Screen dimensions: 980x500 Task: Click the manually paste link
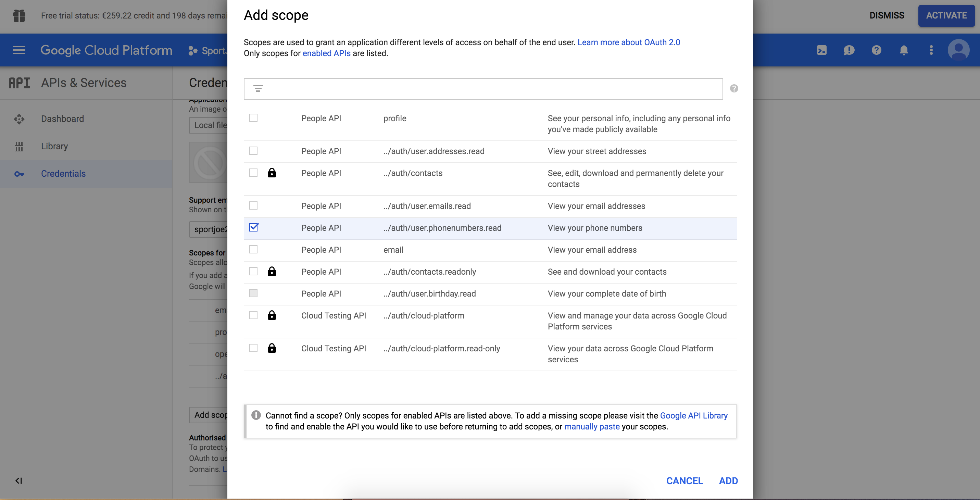click(592, 427)
